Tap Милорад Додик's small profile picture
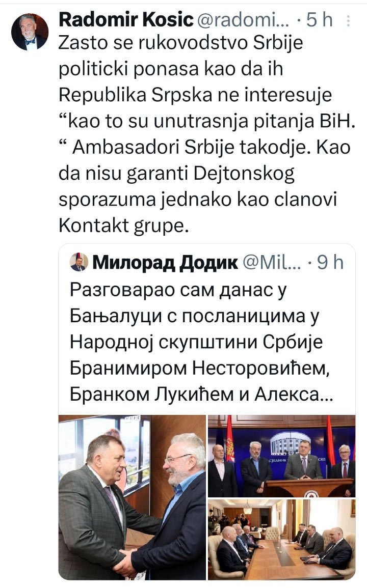This screenshot has width=367, height=588. pyautogui.click(x=79, y=262)
